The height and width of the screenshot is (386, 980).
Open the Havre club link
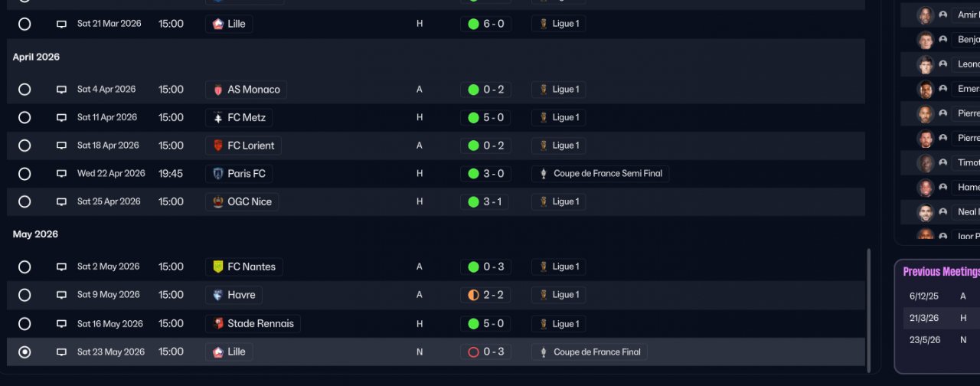click(241, 295)
